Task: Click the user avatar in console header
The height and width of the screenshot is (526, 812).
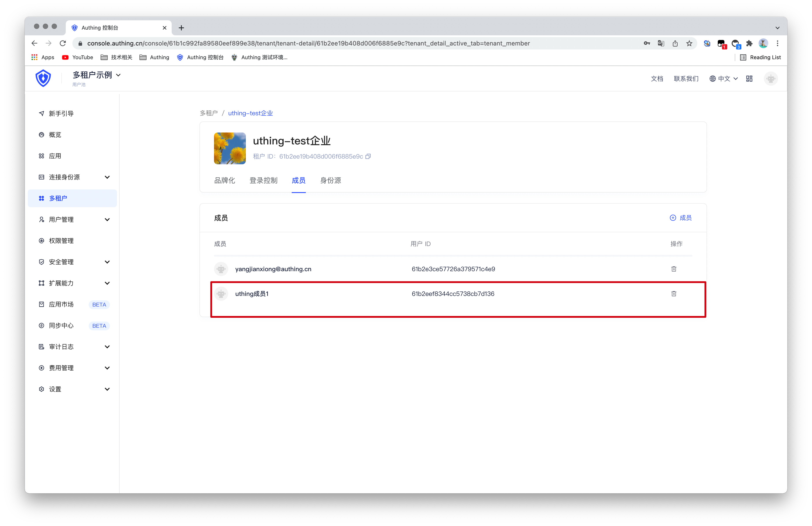Action: coord(771,79)
